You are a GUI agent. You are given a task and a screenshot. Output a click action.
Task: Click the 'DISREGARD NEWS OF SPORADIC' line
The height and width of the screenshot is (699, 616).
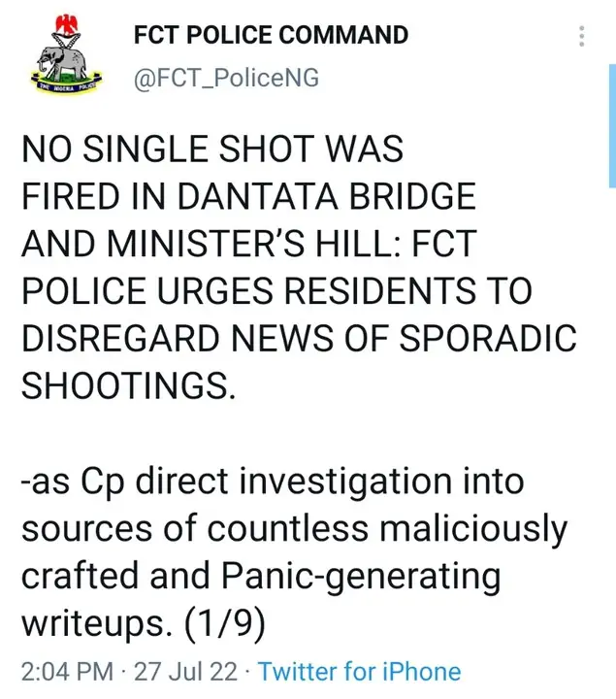coord(299,338)
